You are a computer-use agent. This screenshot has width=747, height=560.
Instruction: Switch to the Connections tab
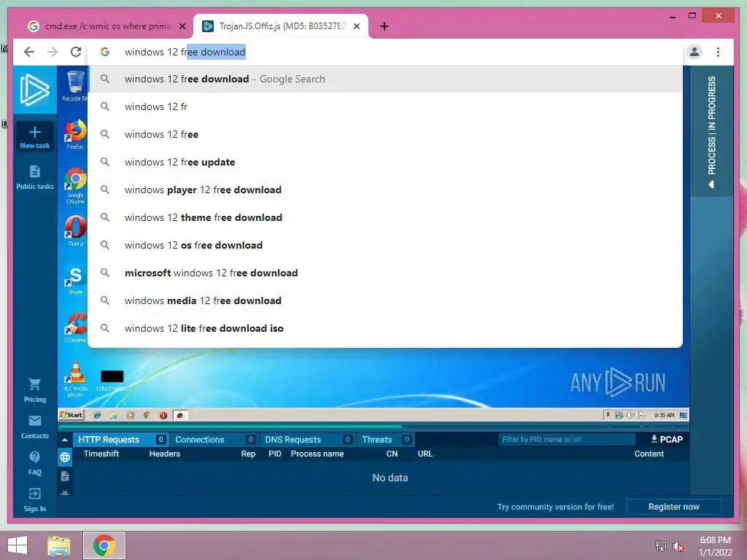click(214, 440)
